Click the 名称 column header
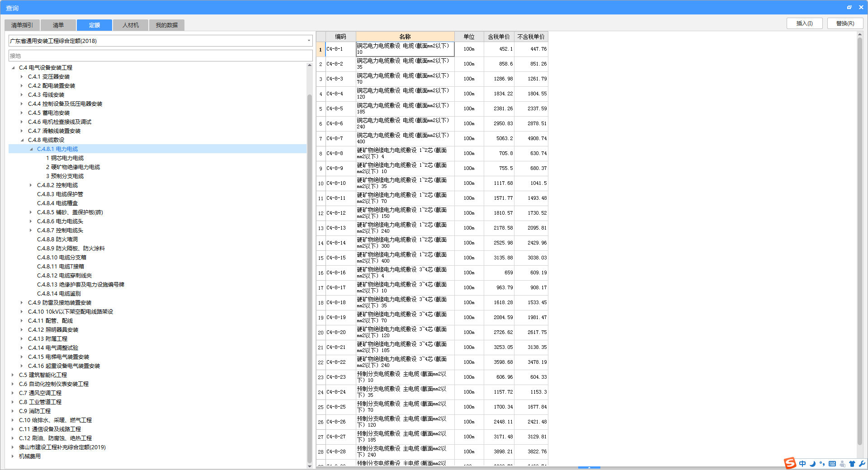 [x=405, y=37]
